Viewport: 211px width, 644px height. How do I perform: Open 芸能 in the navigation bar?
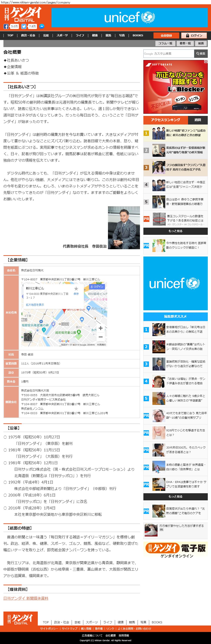point(46,35)
